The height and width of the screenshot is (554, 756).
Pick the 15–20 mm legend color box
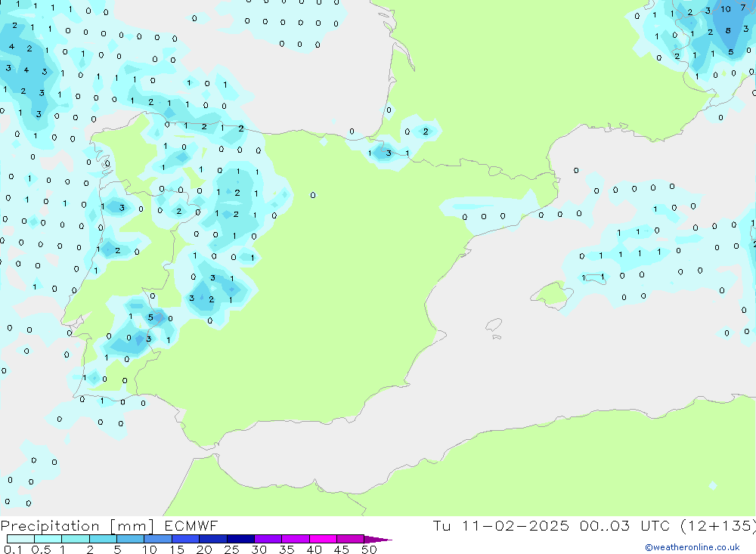pyautogui.click(x=185, y=539)
